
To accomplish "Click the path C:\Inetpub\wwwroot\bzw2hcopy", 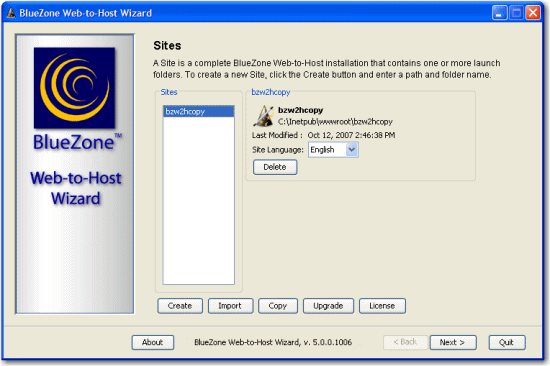I will tap(335, 122).
